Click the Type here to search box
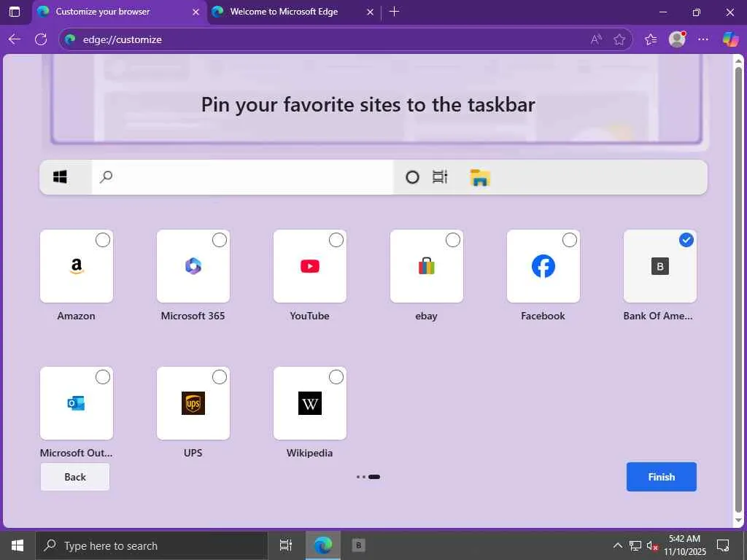The image size is (747, 560). pyautogui.click(x=152, y=545)
